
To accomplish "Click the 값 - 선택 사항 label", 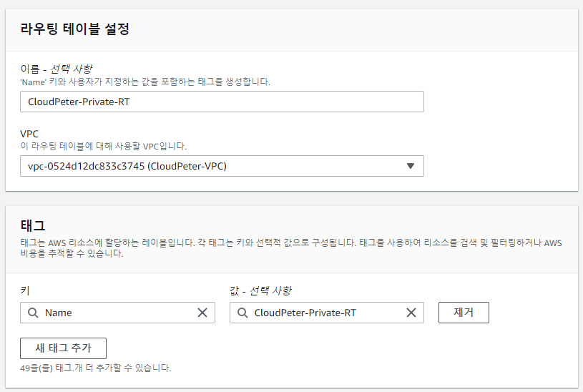I will click(x=260, y=290).
